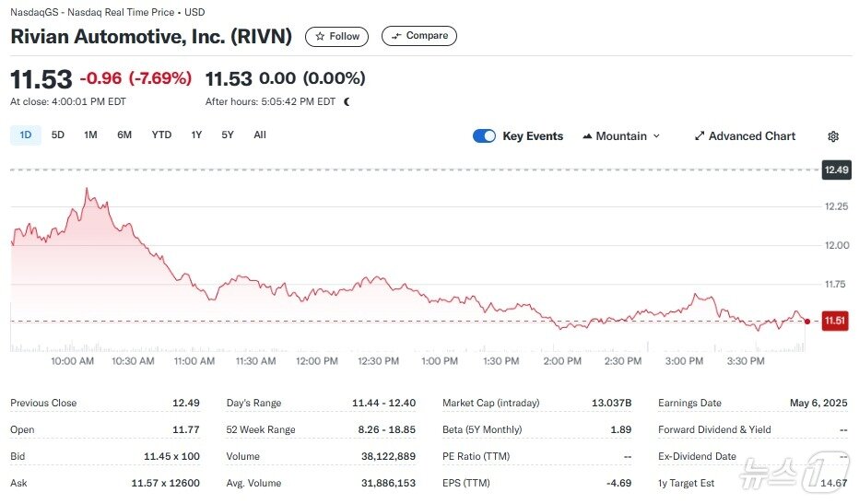Click the after-hours moon icon

pyautogui.click(x=347, y=101)
